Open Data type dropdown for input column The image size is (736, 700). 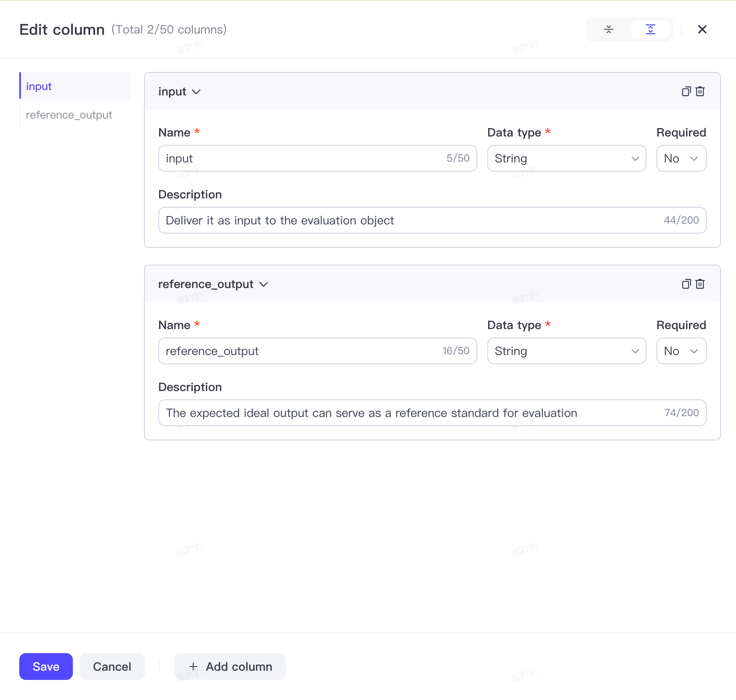[x=566, y=158]
